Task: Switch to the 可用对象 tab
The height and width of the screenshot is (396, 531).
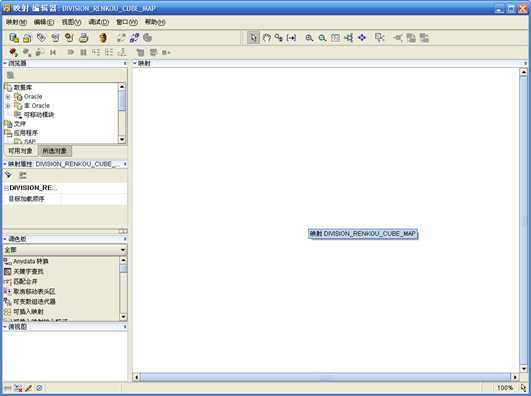Action: coord(20,151)
